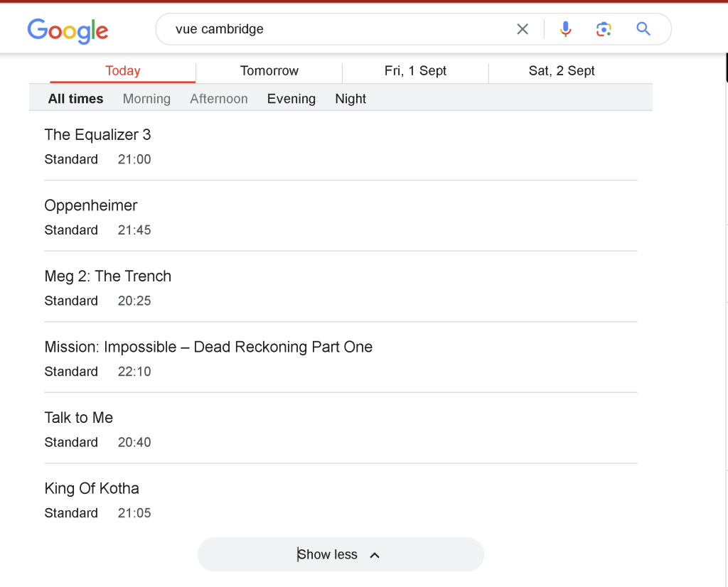
Task: Click Standard label under King Of Kotha
Action: pyautogui.click(x=71, y=513)
